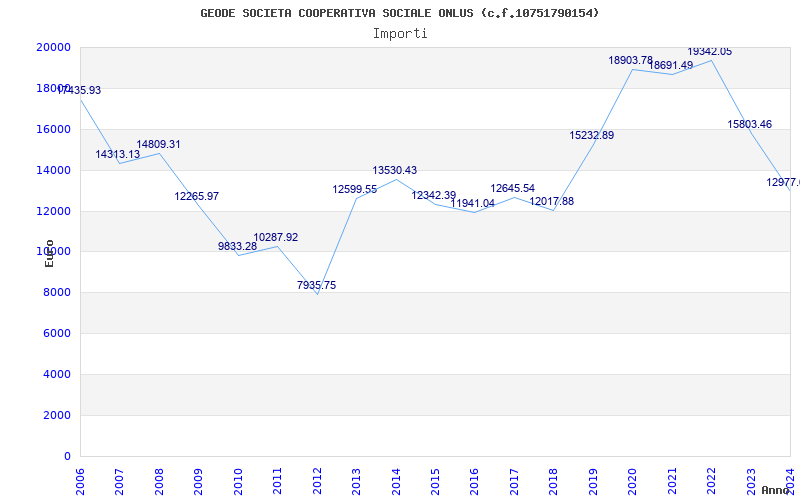Select the data label 12017.88
Screen dimensions: 800x500
pos(552,202)
